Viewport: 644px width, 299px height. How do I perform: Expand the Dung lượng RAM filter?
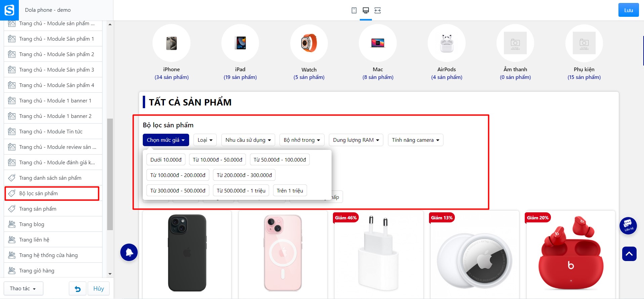(356, 140)
